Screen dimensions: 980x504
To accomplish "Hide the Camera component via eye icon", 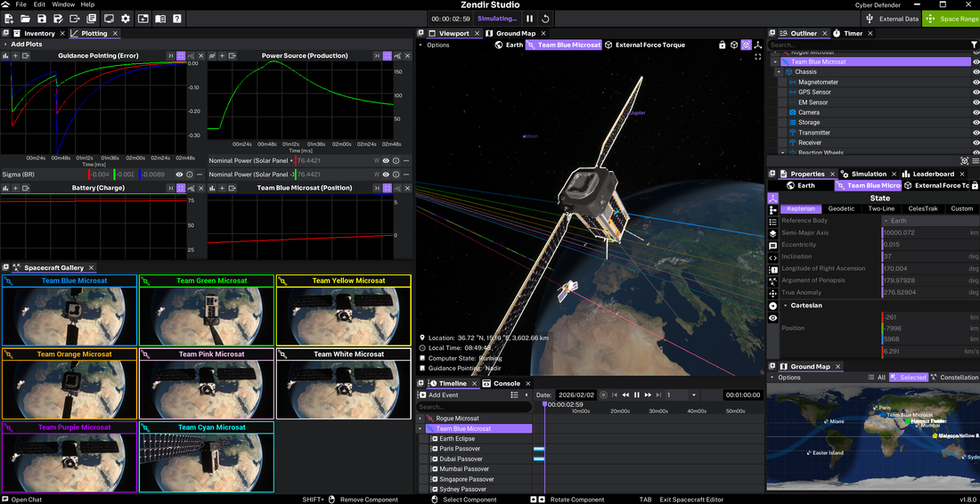I will coord(976,112).
